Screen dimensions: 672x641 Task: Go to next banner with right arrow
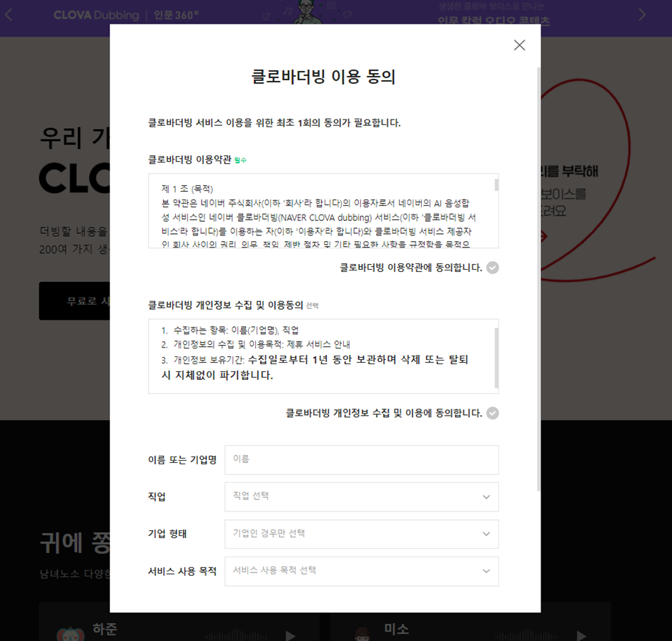pyautogui.click(x=641, y=14)
